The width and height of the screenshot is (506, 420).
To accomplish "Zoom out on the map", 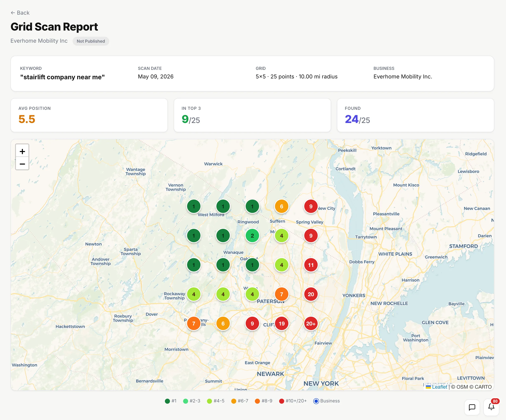I will point(22,164).
